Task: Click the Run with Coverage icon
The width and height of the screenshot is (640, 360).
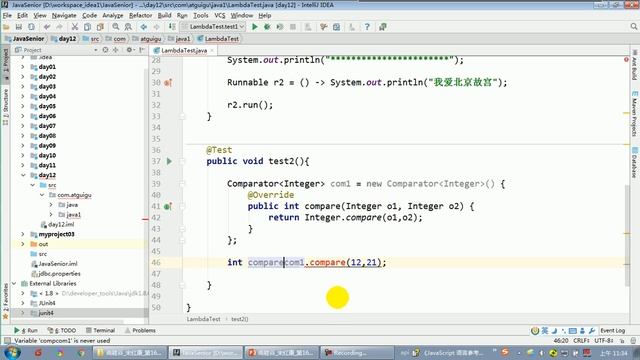Action: pyautogui.click(x=280, y=27)
